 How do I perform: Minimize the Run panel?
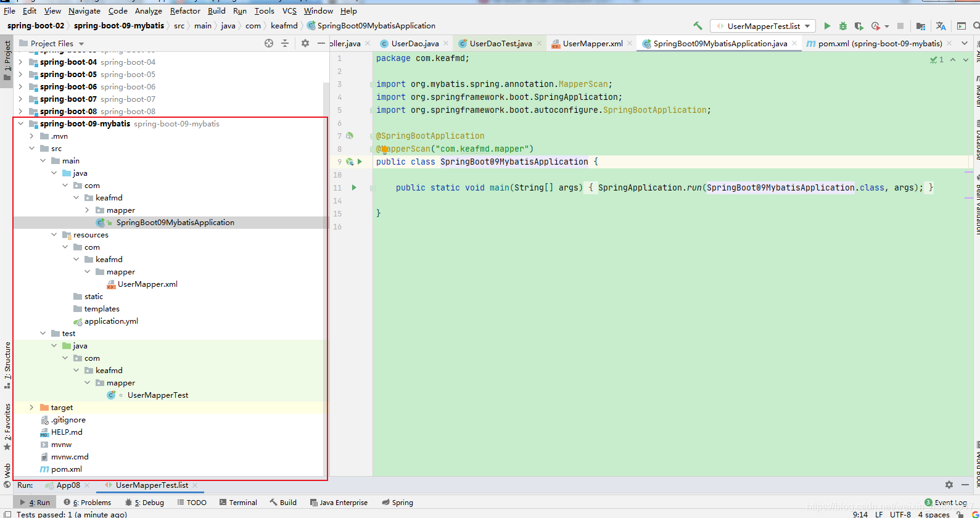[965, 485]
